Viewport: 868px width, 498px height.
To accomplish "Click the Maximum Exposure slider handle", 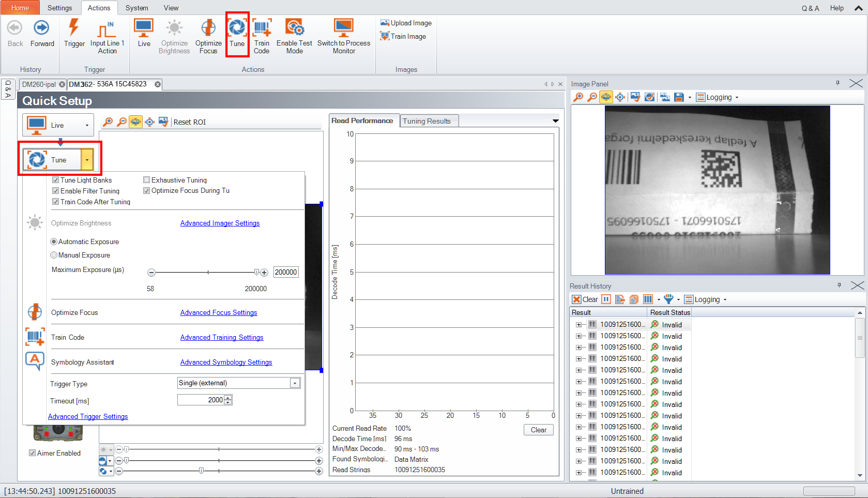I will point(256,272).
